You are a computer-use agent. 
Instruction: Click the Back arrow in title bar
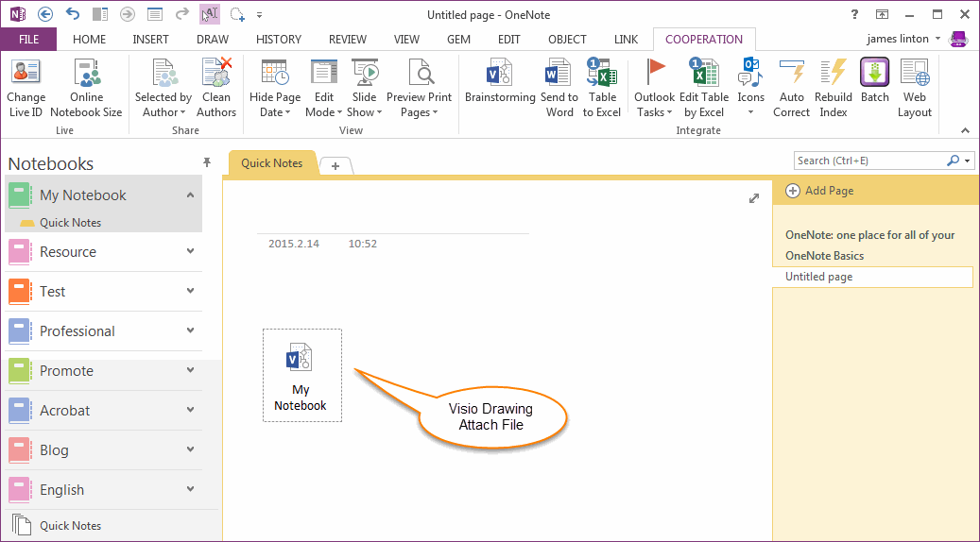45,14
